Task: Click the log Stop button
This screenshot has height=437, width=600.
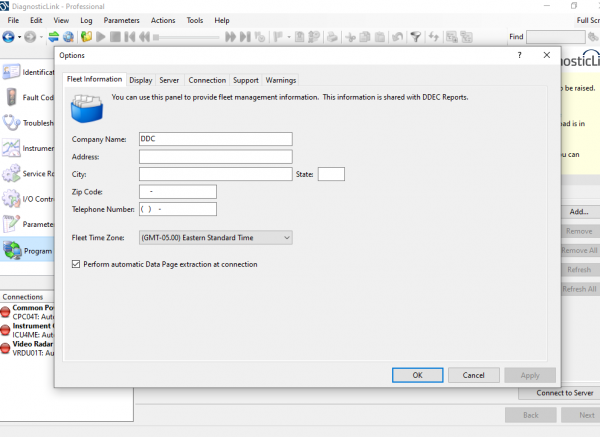Action: click(115, 37)
